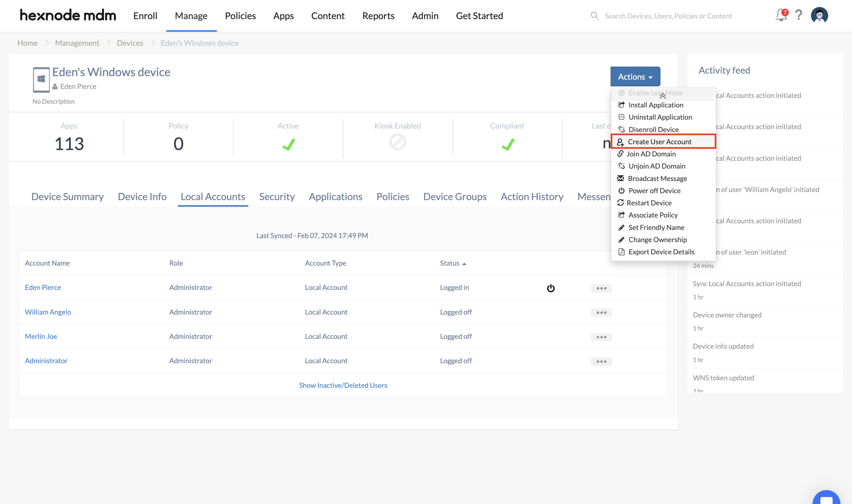Open the user profile avatar

click(x=819, y=15)
